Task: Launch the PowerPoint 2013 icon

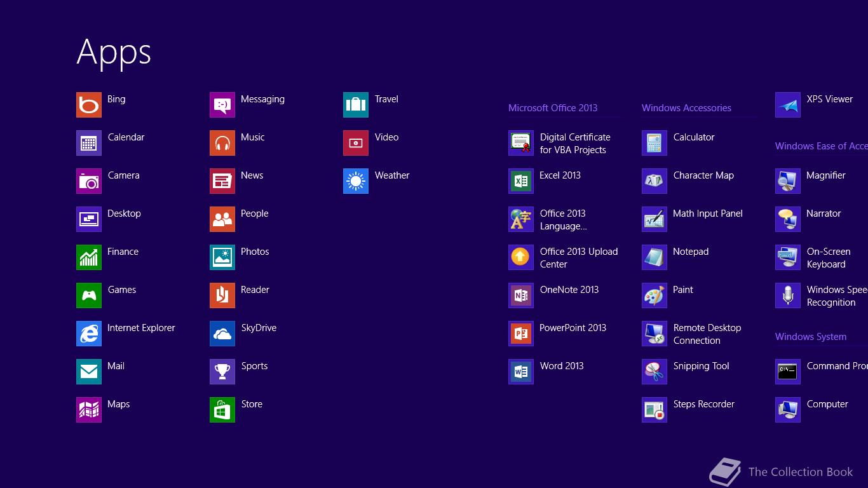Action: coord(521,334)
